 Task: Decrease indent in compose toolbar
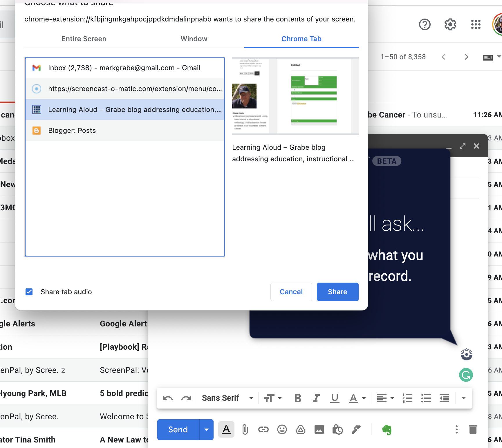[445, 398]
